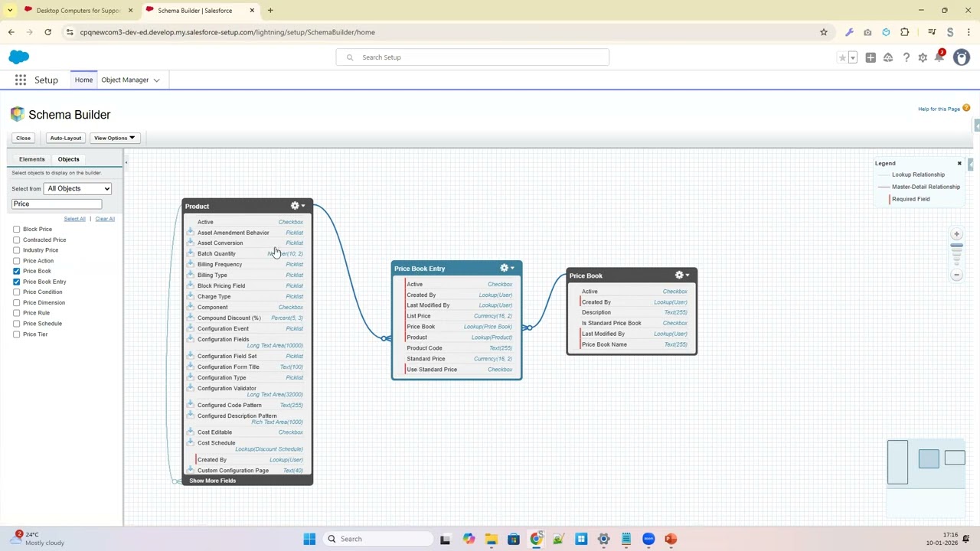The width and height of the screenshot is (980, 551).
Task: Switch to the Objects tab
Action: click(x=68, y=159)
